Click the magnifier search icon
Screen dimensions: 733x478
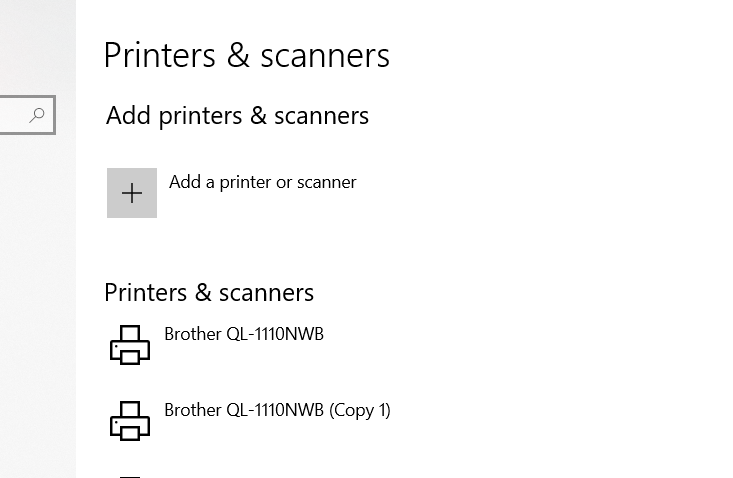(37, 115)
